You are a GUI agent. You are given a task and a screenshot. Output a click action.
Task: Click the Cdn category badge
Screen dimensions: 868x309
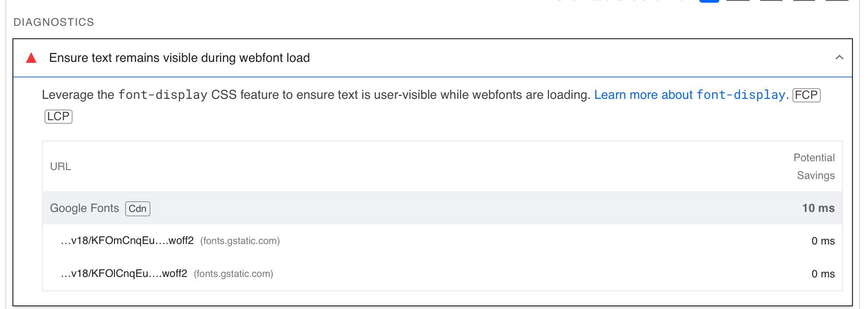[x=138, y=208]
